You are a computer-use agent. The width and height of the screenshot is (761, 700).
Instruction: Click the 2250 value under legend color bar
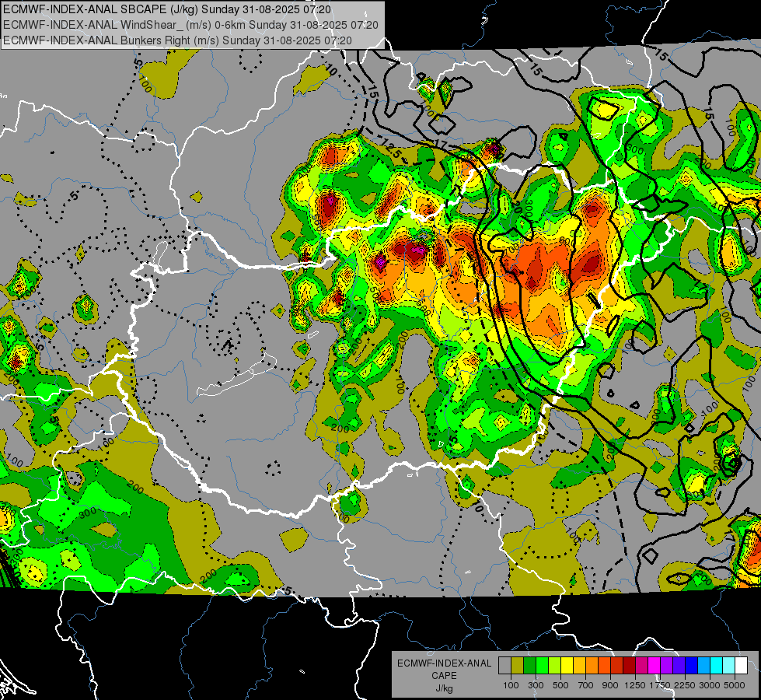(x=685, y=685)
